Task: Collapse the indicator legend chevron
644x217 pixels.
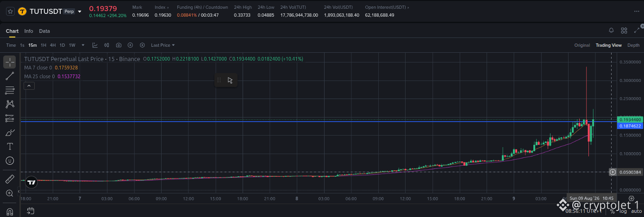Action: (x=29, y=86)
